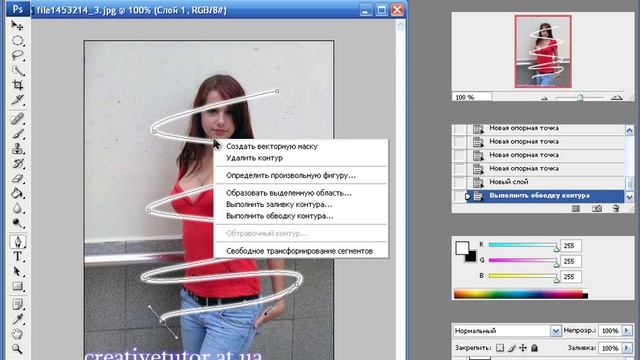Image resolution: width=640 pixels, height=360 pixels.
Task: Choose Образовать выделенную область…
Action: click(x=289, y=193)
